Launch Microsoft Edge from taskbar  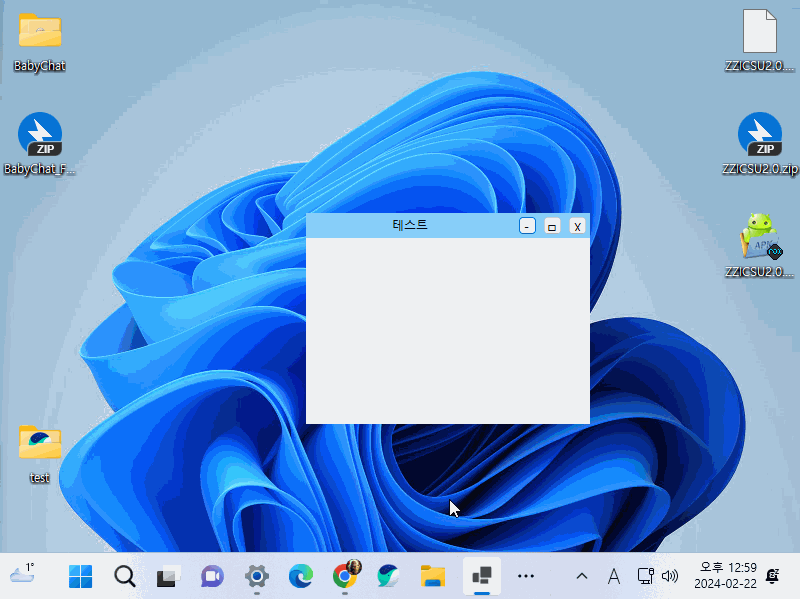click(x=301, y=576)
